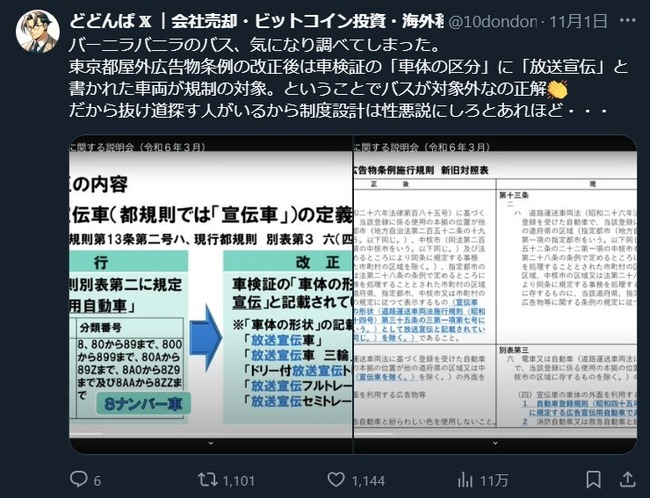Click the 6 replies count
650x498 pixels.
point(97,481)
